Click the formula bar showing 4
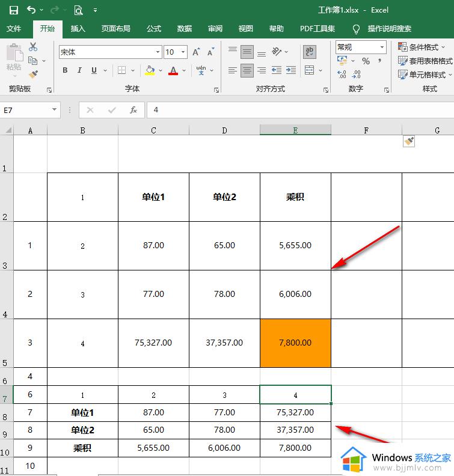Screen dimensions: 454x476 pyautogui.click(x=300, y=110)
